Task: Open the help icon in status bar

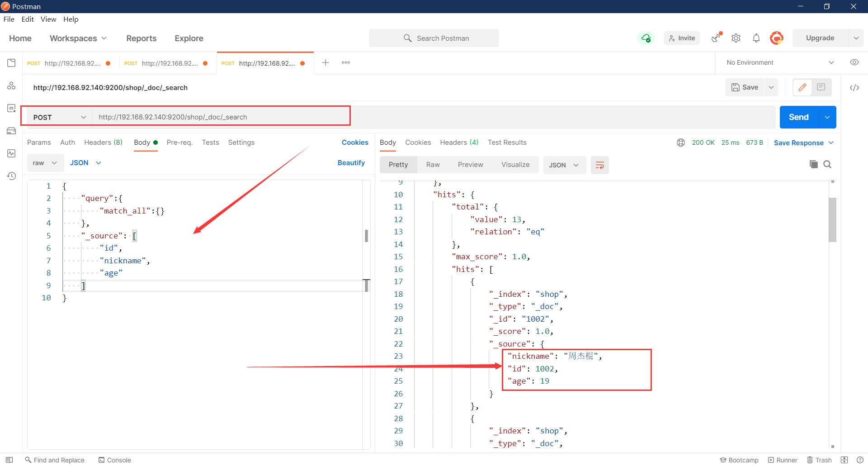Action: pos(860,460)
